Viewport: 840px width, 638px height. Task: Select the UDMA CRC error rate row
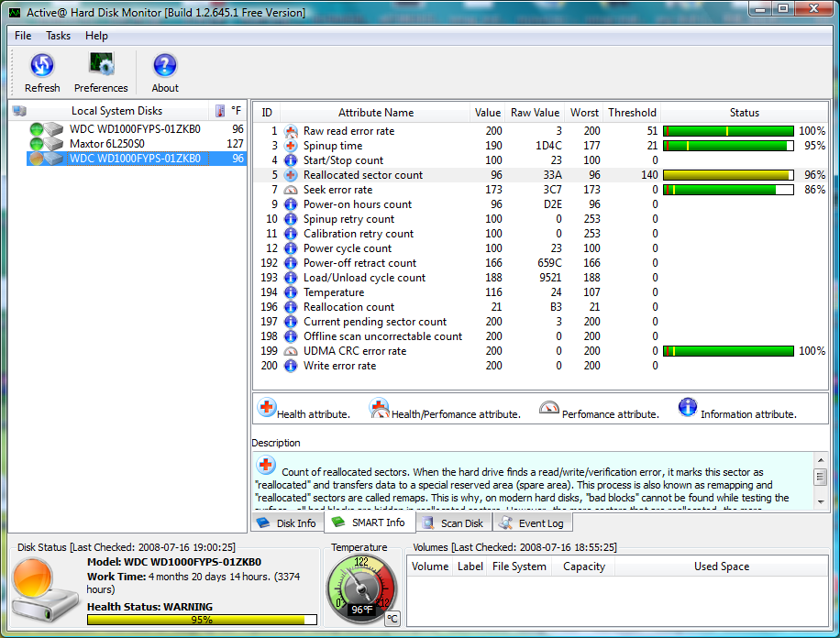coord(540,351)
